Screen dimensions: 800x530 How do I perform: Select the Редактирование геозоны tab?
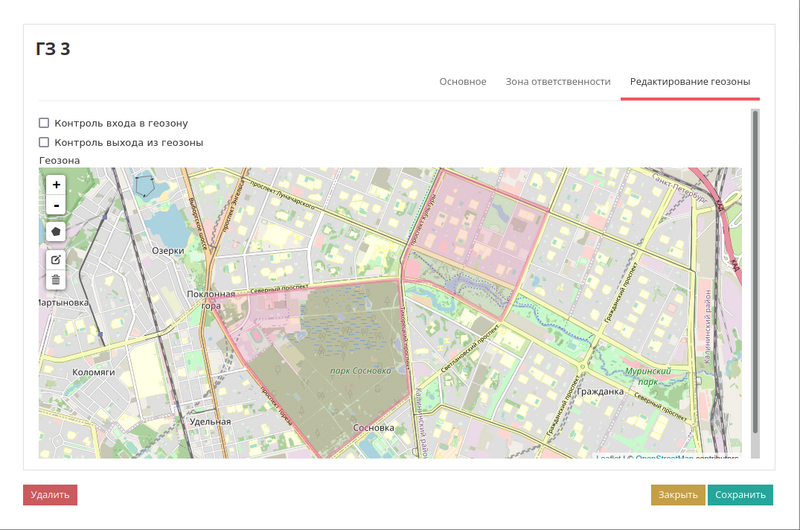pos(689,81)
